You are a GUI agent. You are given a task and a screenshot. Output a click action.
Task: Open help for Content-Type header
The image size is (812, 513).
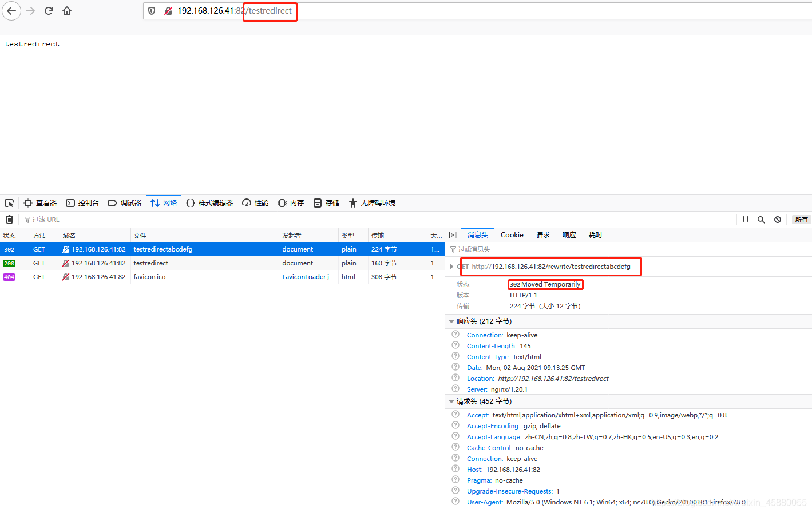point(455,356)
